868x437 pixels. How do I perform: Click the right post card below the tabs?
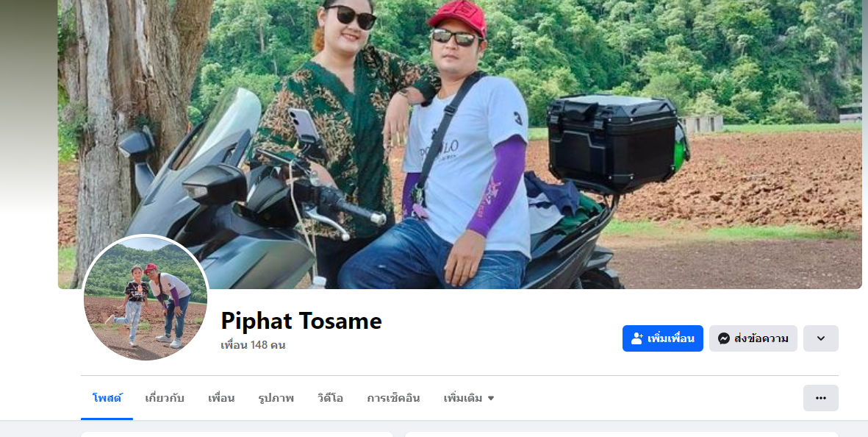coord(622,434)
